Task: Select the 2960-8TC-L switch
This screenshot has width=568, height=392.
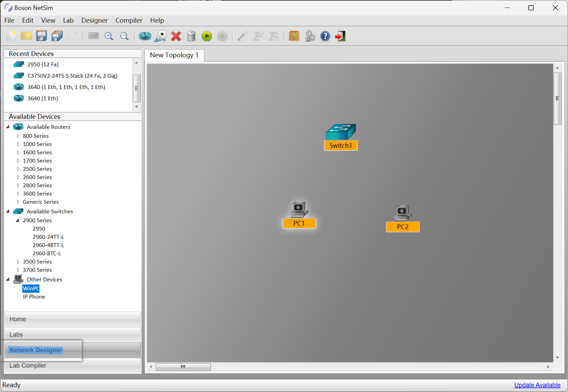Action: pos(47,254)
